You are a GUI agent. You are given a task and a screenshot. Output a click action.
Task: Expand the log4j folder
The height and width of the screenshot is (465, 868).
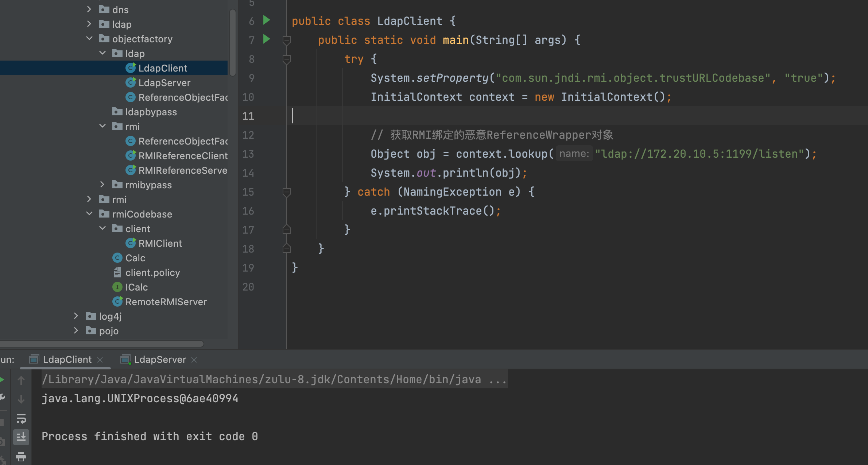tap(76, 316)
